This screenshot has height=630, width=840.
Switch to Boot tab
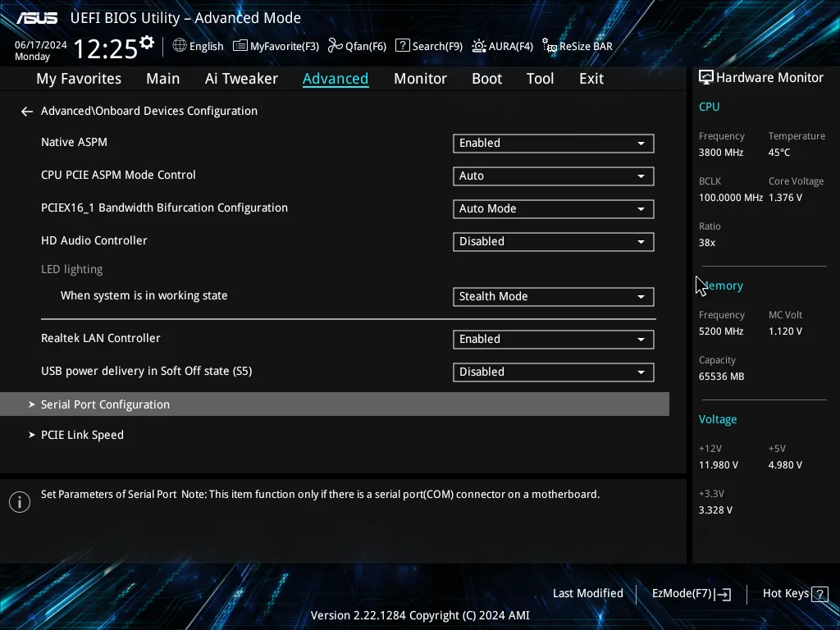486,79
